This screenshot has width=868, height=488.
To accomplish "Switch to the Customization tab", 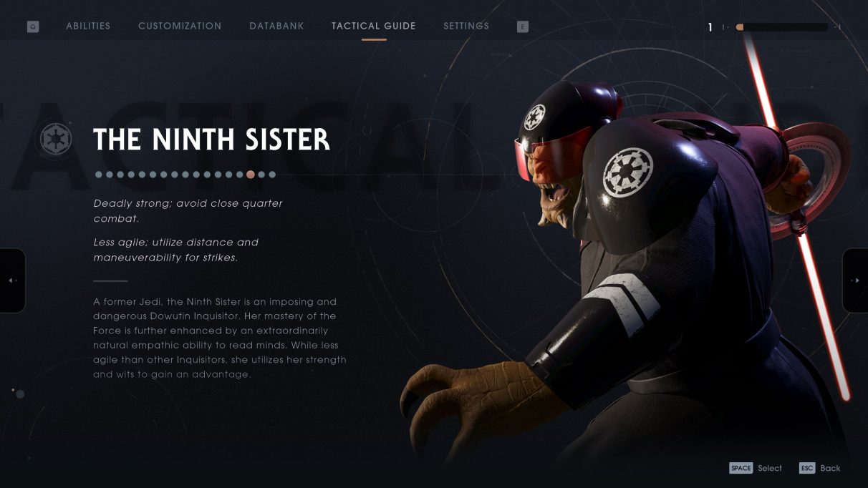I will [180, 26].
